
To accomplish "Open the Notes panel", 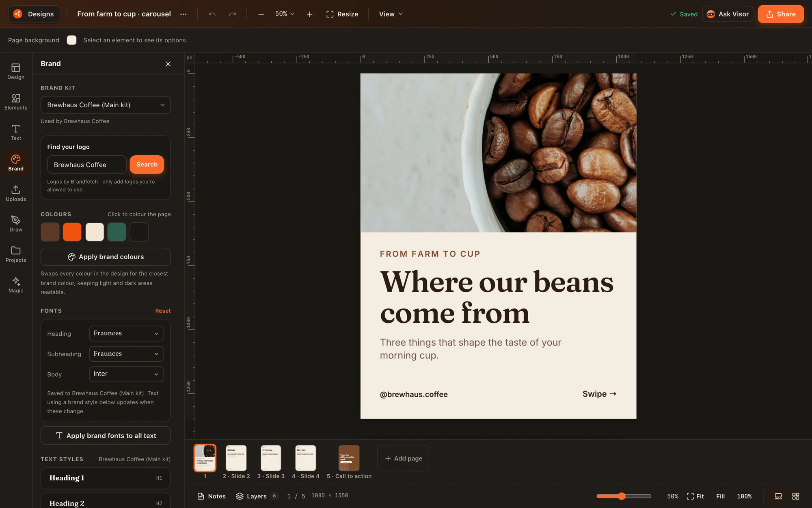I will coord(212,496).
